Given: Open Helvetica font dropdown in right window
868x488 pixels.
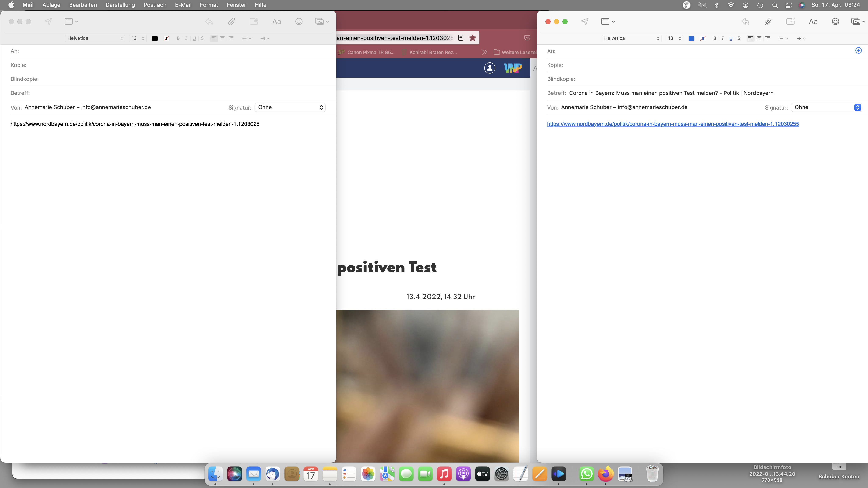Looking at the screenshot, I should point(631,38).
